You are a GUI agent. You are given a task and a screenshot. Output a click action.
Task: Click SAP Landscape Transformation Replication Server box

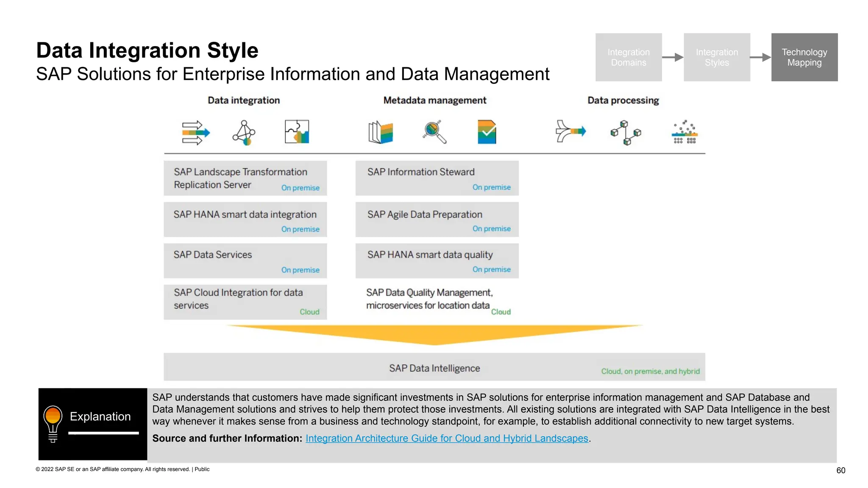click(245, 178)
